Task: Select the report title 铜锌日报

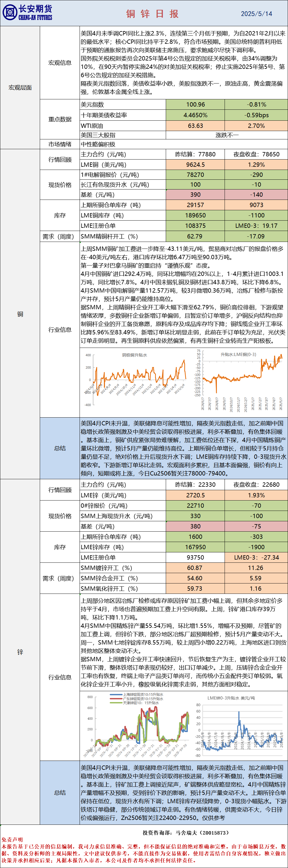Action: (153, 14)
